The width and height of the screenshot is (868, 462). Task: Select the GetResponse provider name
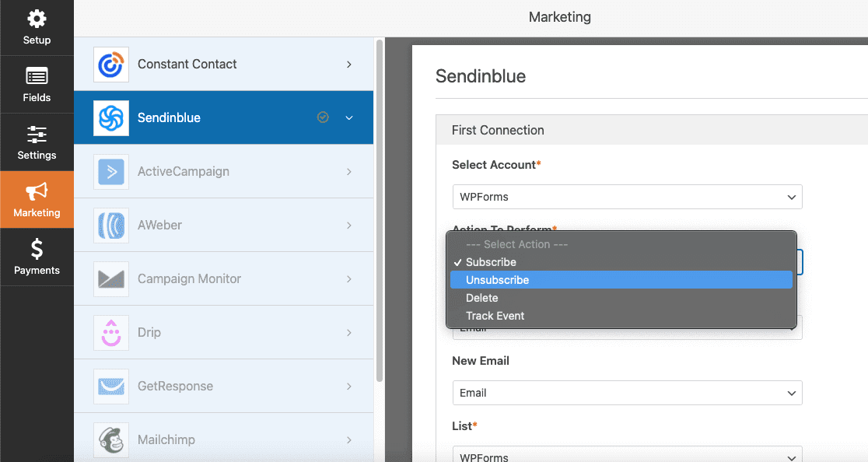click(x=175, y=387)
